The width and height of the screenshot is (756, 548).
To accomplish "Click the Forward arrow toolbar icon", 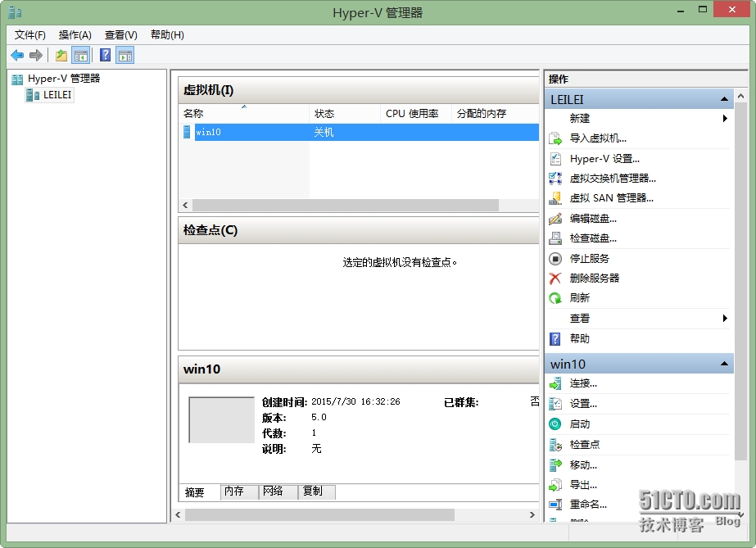I will pyautogui.click(x=36, y=56).
